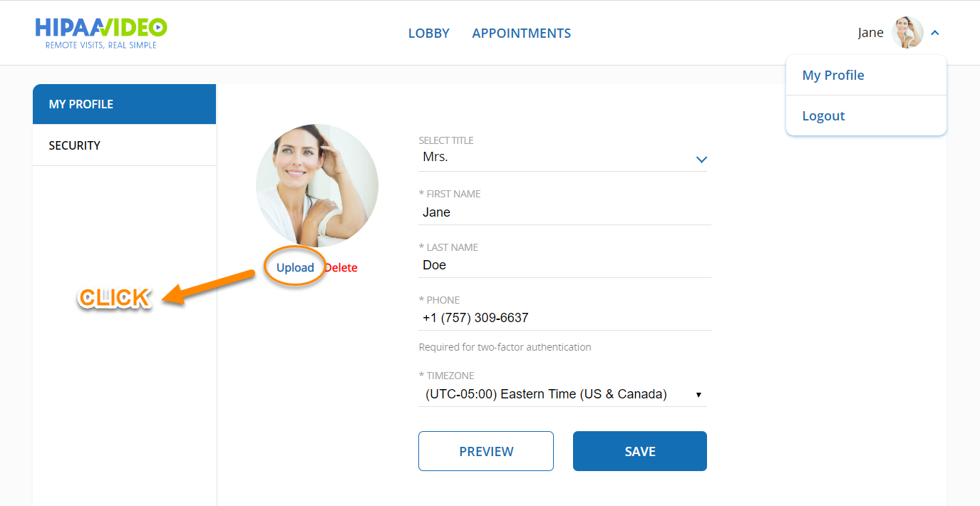Click the Preview button

point(486,451)
